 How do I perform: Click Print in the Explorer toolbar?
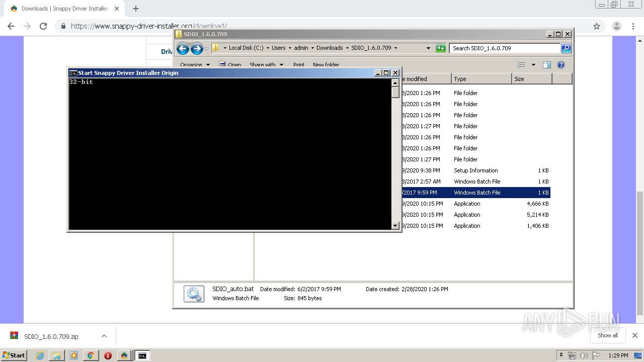299,65
